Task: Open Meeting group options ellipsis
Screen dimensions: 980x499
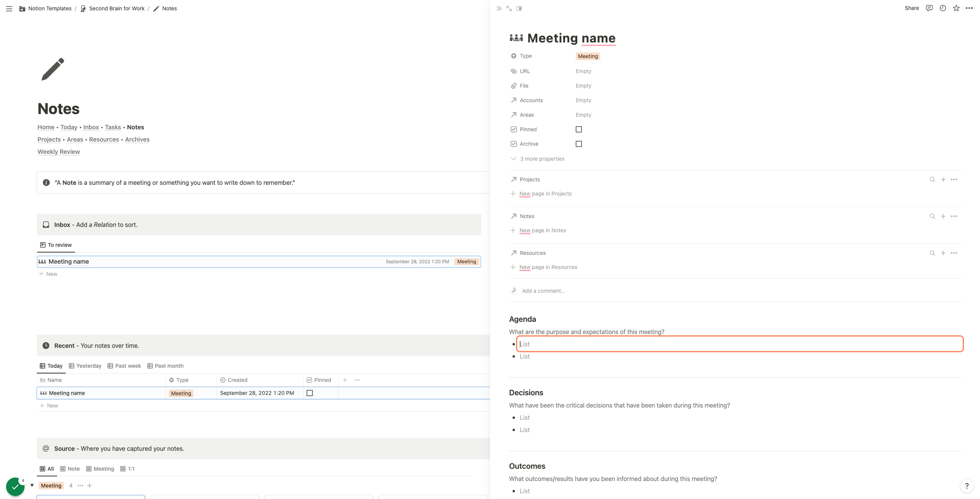Action: point(80,486)
